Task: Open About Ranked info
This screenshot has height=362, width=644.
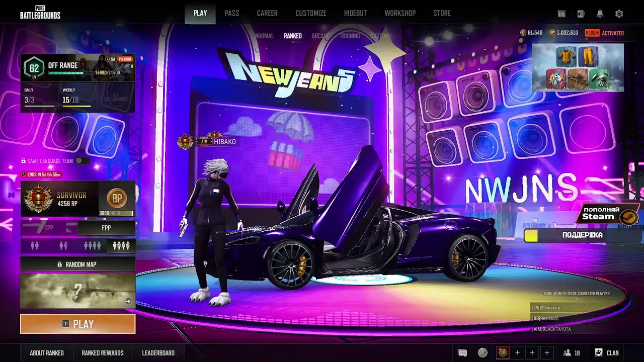Action: click(x=47, y=353)
